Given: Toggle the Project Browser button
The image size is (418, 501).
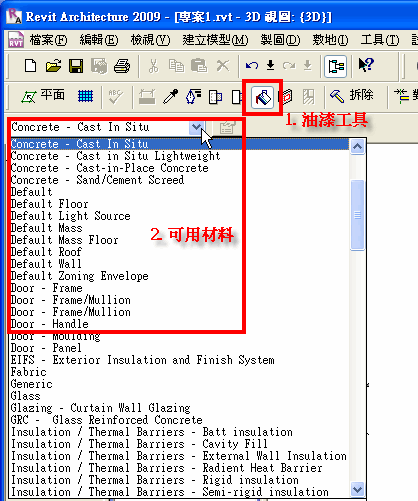Looking at the screenshot, I should (336, 66).
